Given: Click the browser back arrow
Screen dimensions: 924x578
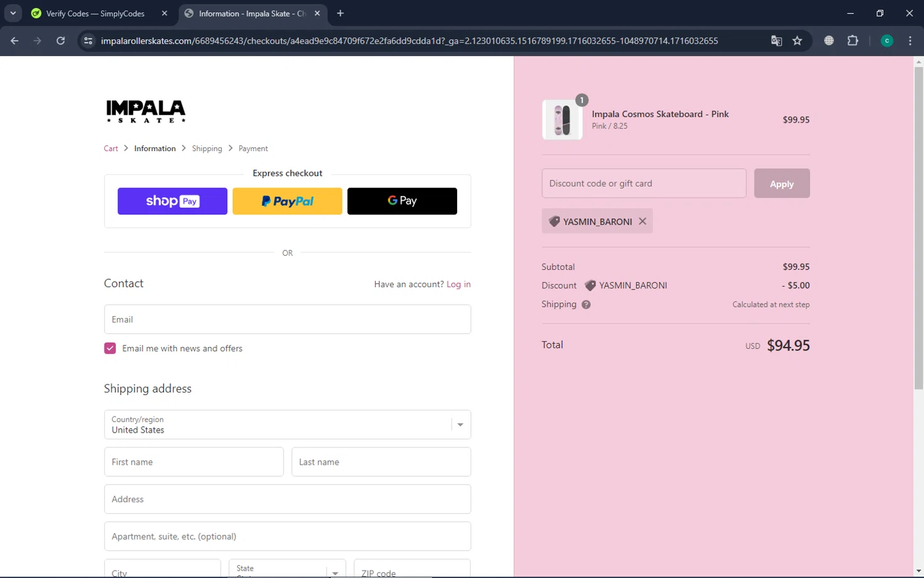Looking at the screenshot, I should pos(15,41).
